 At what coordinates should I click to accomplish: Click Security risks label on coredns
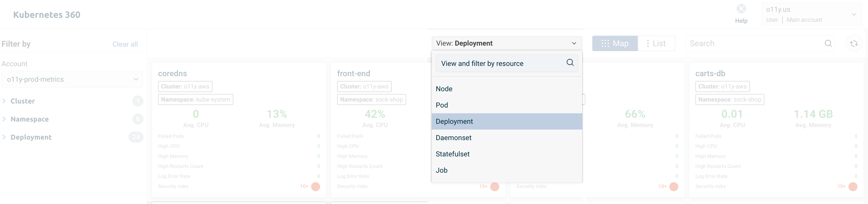(173, 186)
